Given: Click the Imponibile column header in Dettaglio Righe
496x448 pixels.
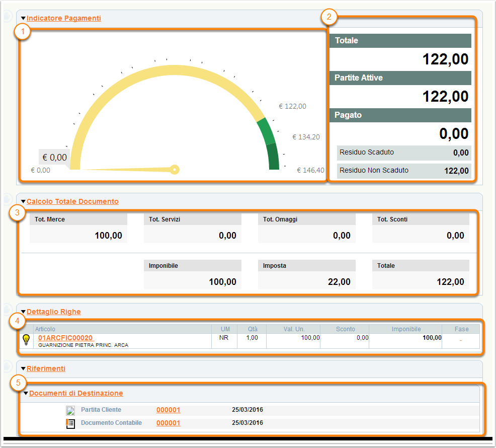Looking at the screenshot, I should (x=406, y=329).
